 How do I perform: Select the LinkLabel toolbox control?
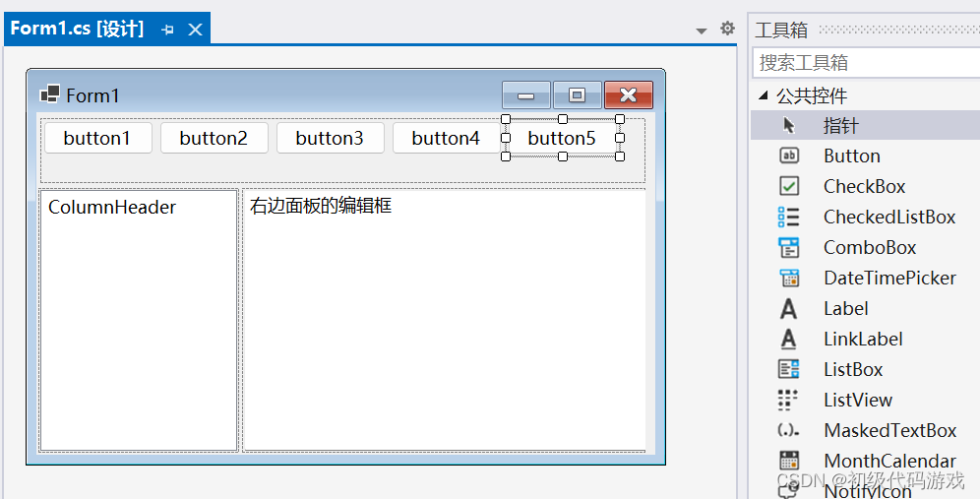tap(862, 339)
